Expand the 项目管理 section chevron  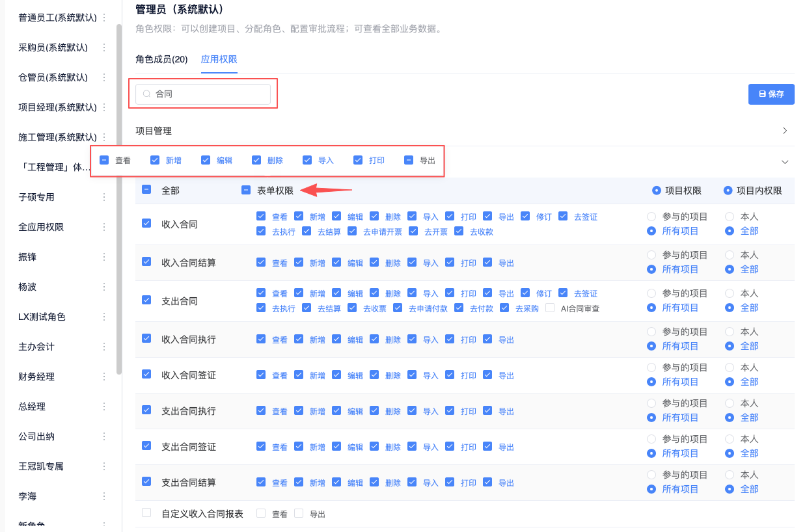pos(784,131)
